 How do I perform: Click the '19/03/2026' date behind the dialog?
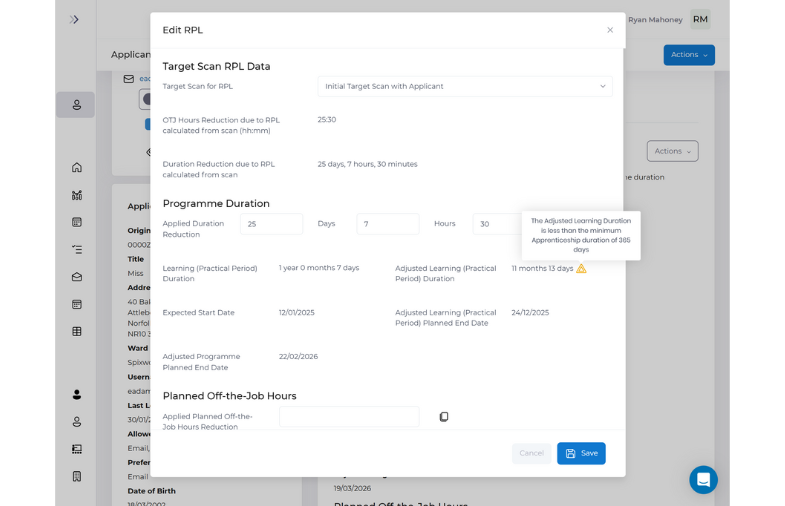352,488
